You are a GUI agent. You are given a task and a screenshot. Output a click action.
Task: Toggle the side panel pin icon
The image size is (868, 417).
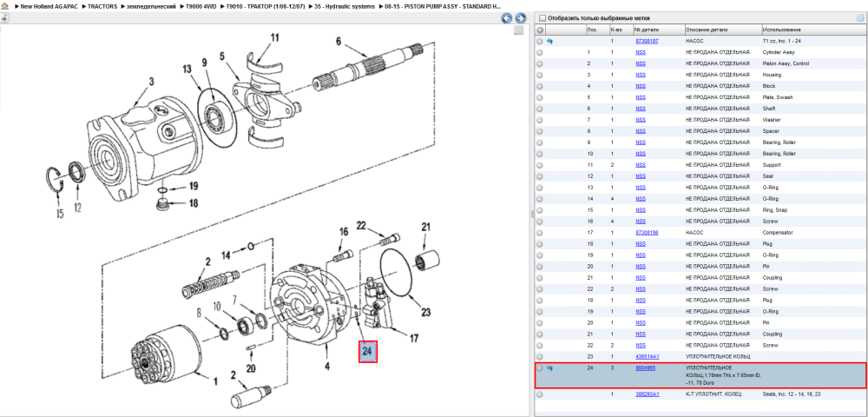click(x=4, y=17)
